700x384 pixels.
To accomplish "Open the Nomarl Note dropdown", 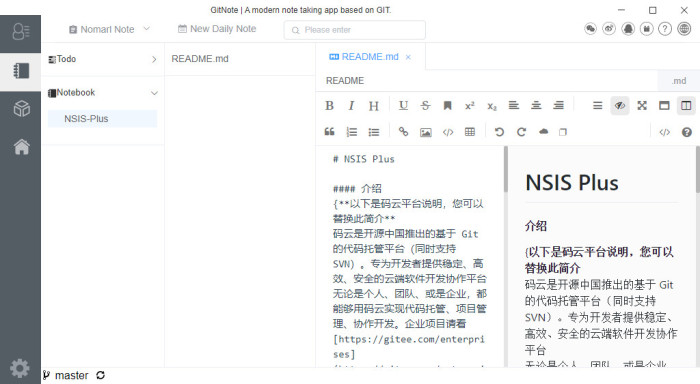I will tap(109, 29).
